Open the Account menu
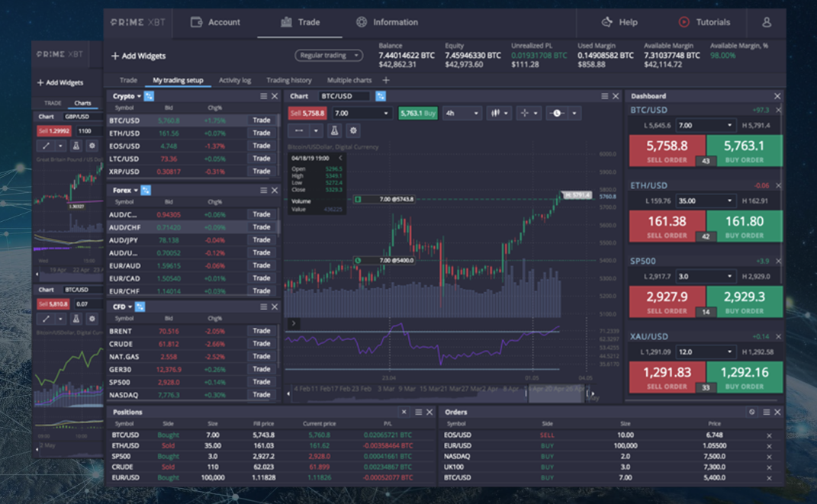The width and height of the screenshot is (817, 504). click(215, 22)
